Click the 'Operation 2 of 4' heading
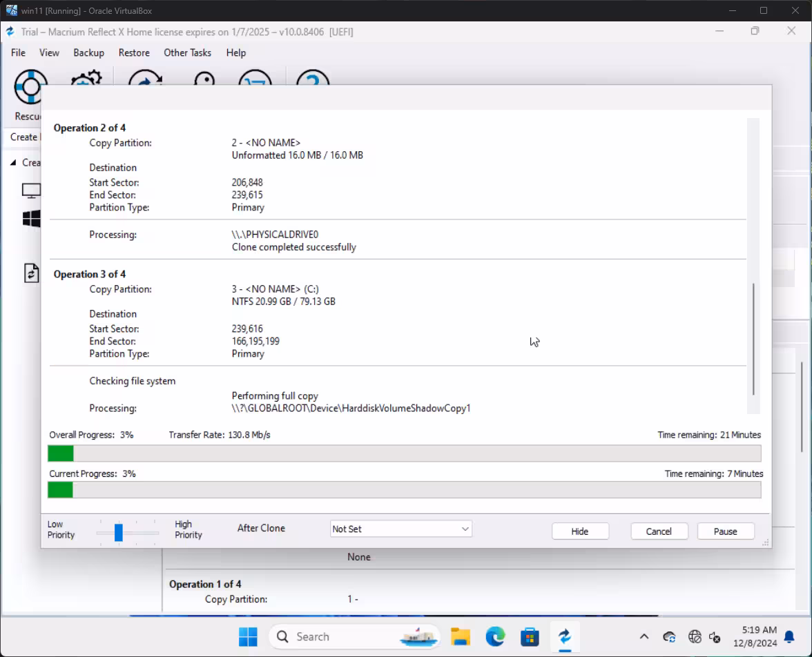Screen dimensions: 812x657 click(90, 128)
